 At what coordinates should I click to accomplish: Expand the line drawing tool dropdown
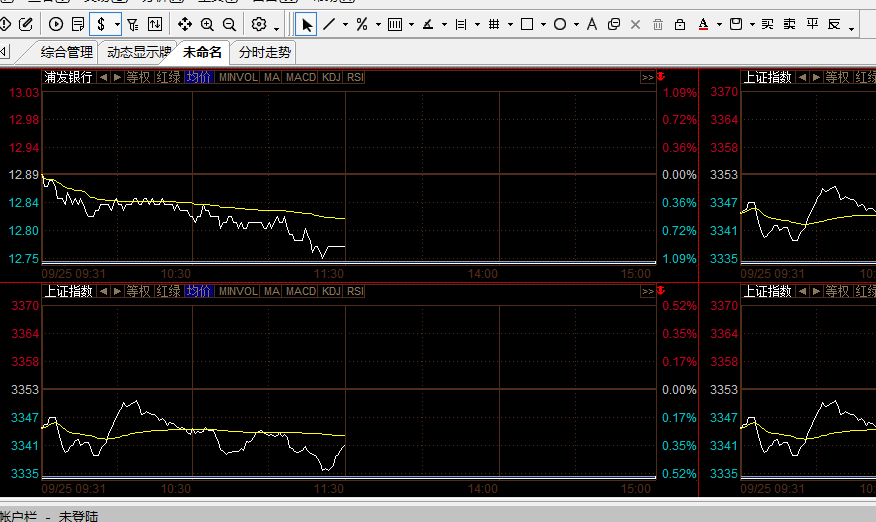(345, 24)
